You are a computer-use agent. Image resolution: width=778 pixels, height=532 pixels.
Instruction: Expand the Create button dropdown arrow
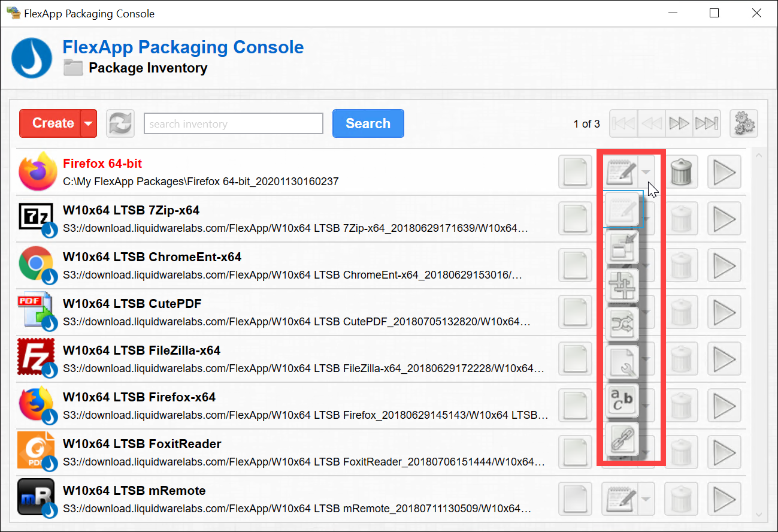[89, 124]
